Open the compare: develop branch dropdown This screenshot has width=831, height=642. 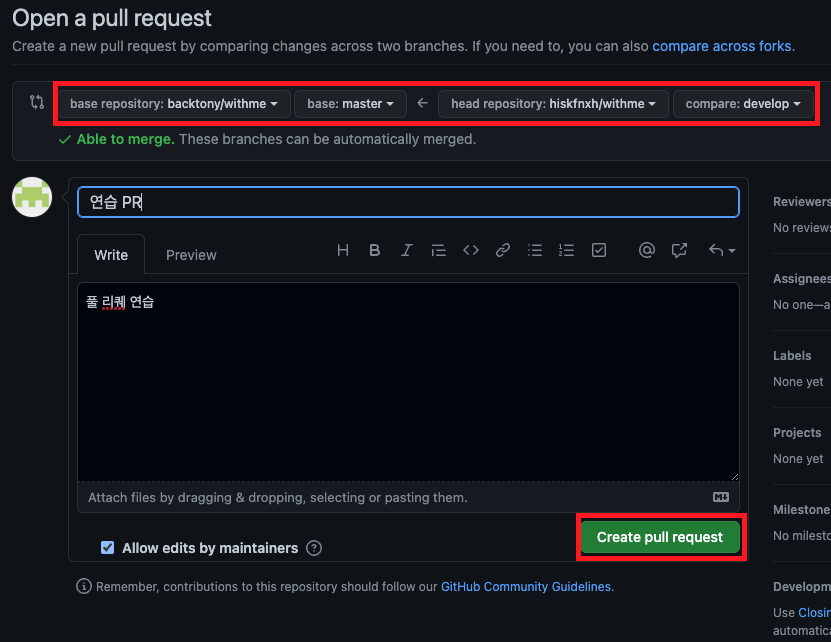743,103
